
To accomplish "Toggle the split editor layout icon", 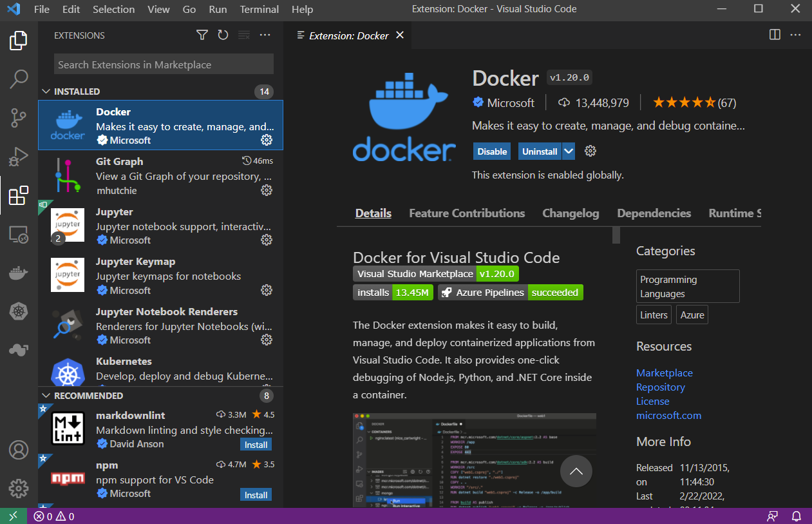I will 774,35.
